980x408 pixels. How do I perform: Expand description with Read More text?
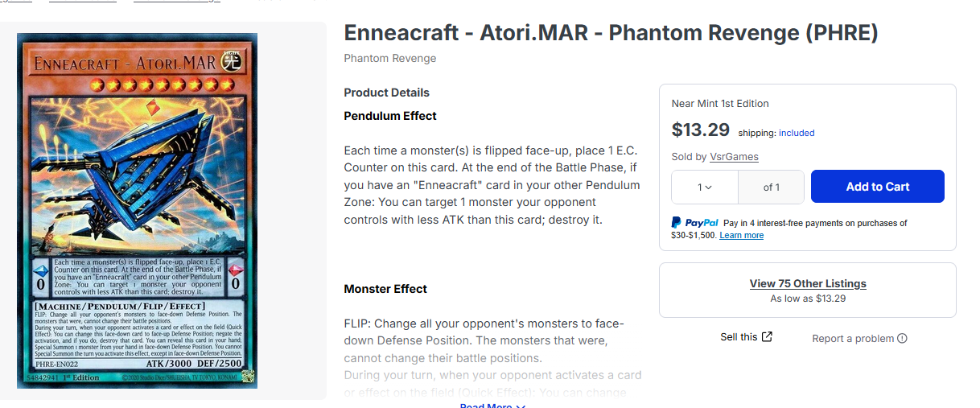tap(485, 406)
